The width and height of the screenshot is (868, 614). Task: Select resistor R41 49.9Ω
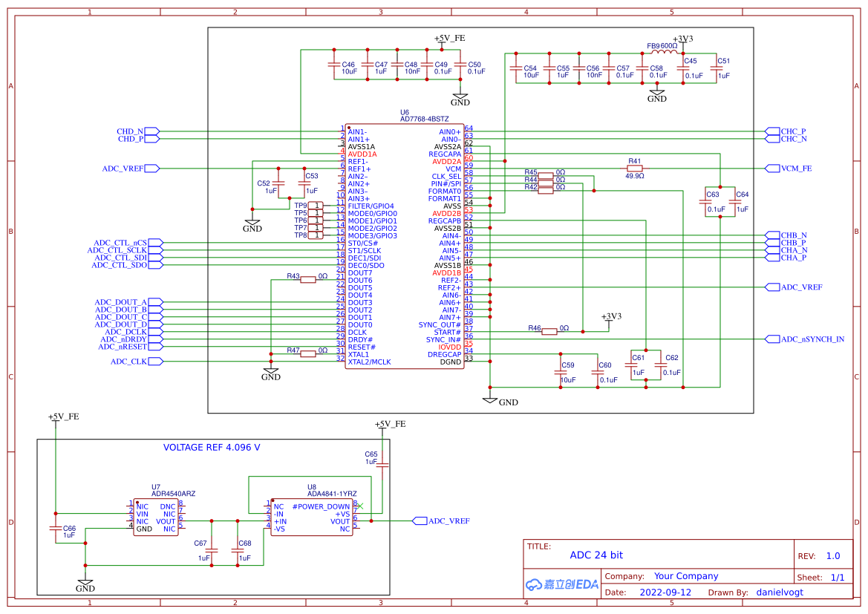click(634, 169)
